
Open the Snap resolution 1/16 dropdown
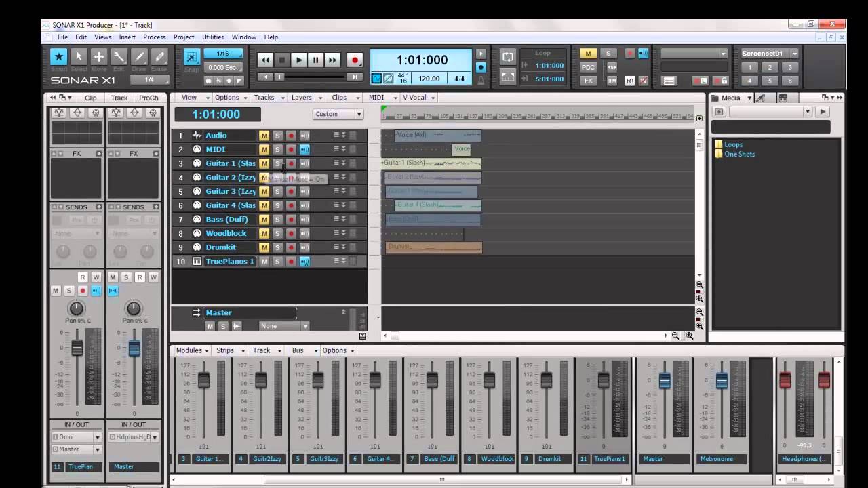[x=223, y=54]
